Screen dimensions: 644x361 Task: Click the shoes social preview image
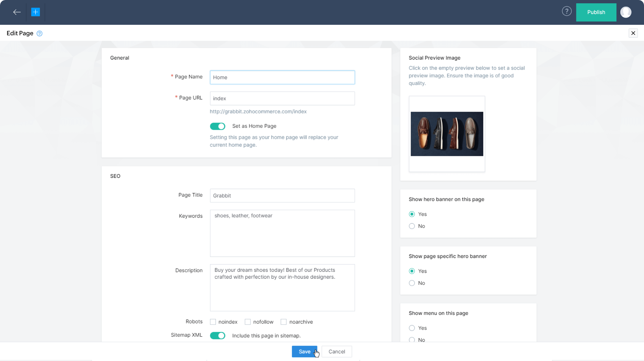(447, 134)
